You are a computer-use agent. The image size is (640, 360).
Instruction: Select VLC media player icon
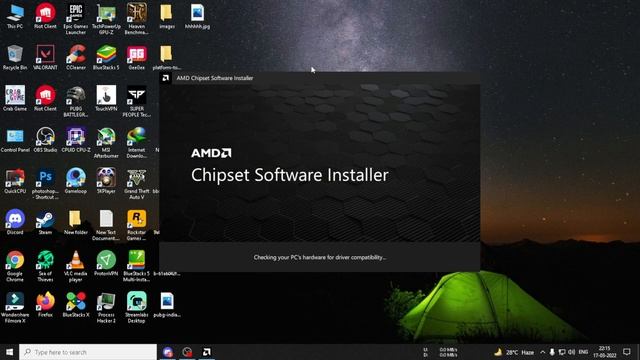76,266
